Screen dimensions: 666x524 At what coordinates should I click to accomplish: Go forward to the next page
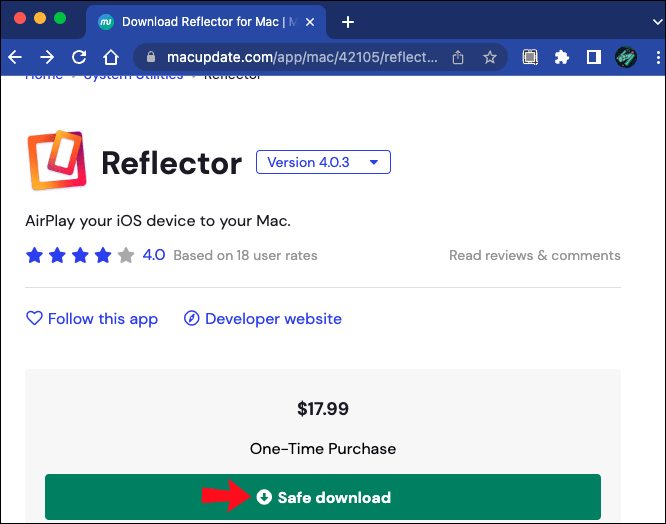[47, 57]
